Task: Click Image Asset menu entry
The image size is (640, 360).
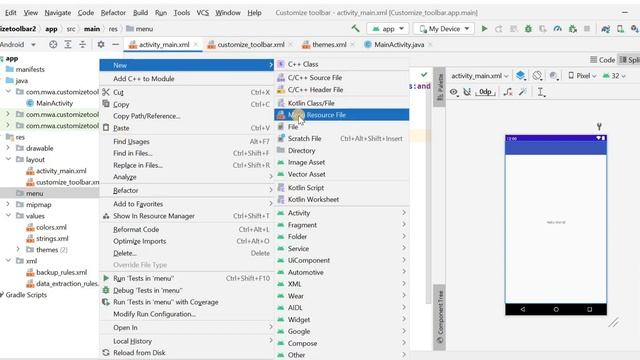Action: tap(342, 162)
